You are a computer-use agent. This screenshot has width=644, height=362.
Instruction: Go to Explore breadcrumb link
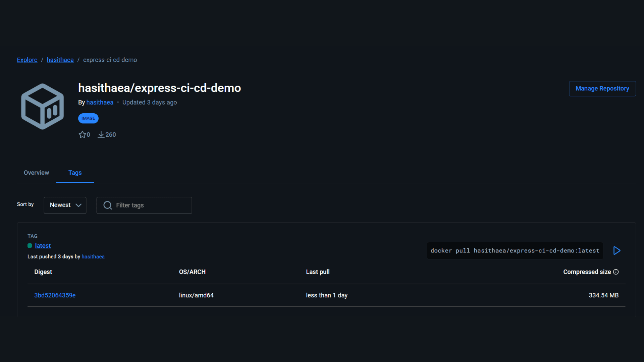[27, 60]
